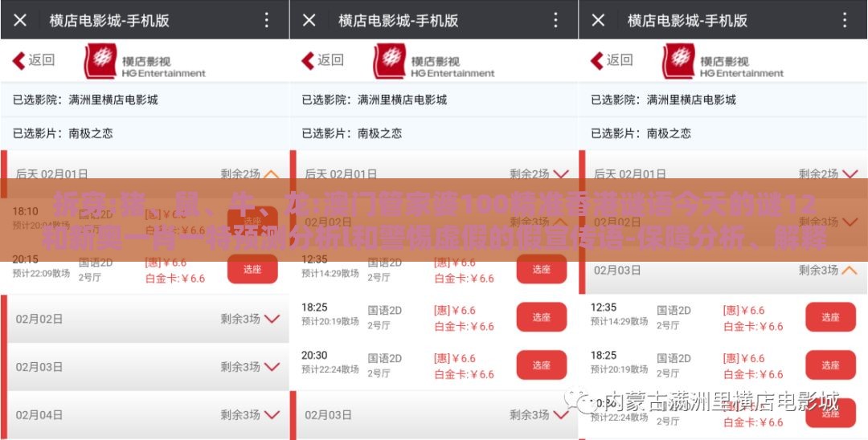Click 预计22:09散场 on left screen
Screen dimensions: 868x440
click(41, 274)
